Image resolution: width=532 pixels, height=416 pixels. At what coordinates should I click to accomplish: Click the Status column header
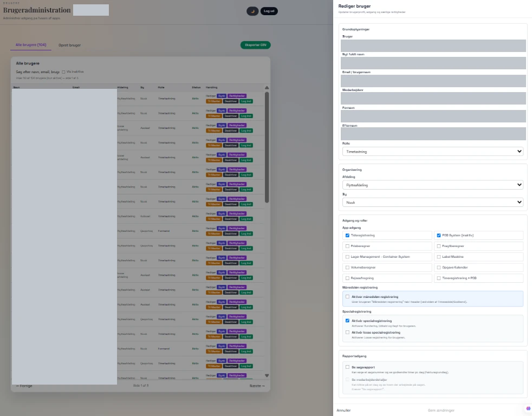point(196,88)
